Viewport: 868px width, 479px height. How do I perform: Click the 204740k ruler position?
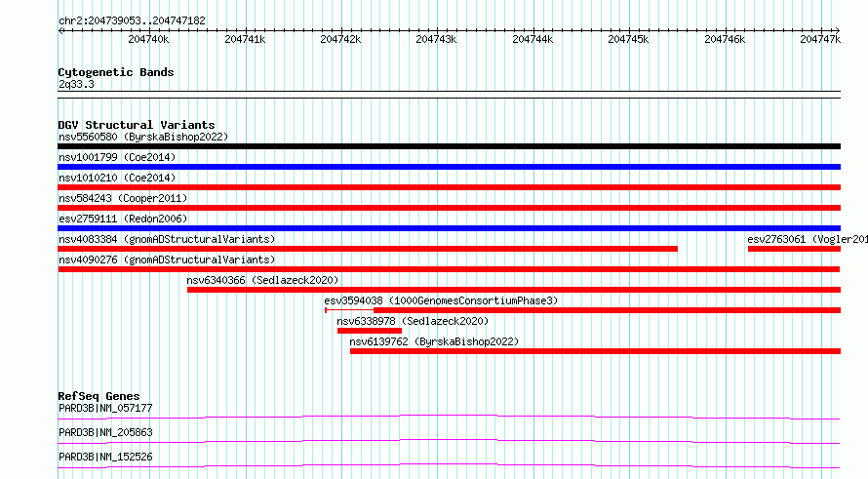click(148, 39)
